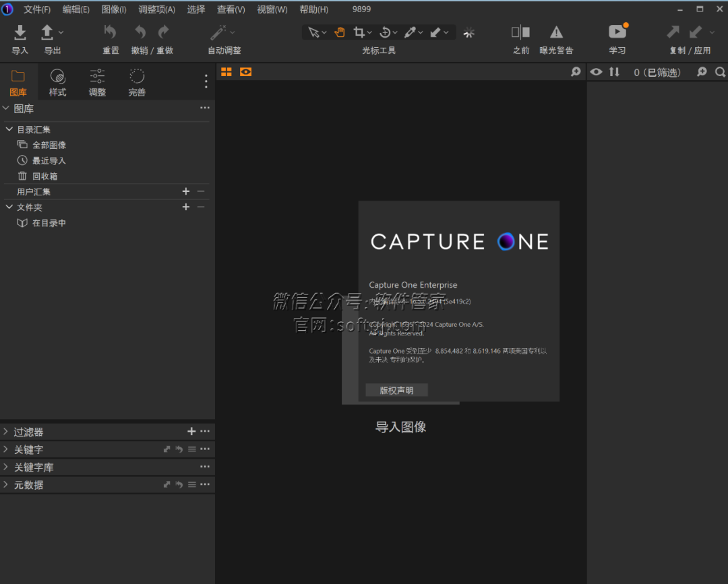728x584 pixels.
Task: Open the Learn (学习) video icon
Action: coord(617,32)
